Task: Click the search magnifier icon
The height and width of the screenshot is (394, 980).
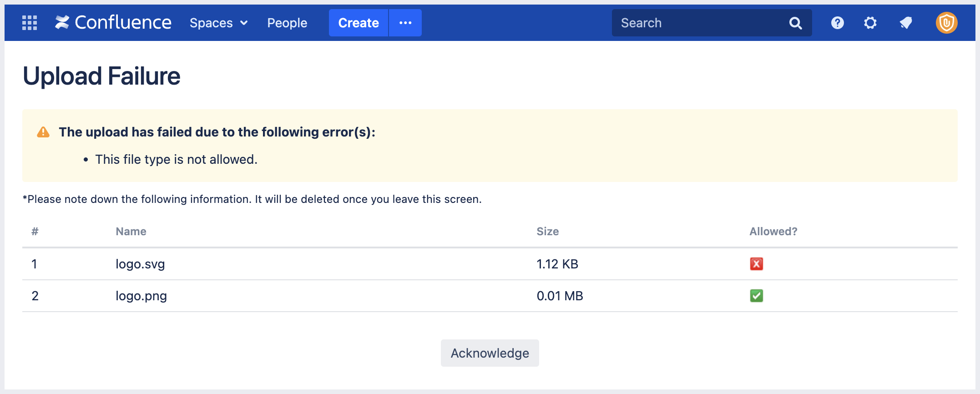Action: 795,23
